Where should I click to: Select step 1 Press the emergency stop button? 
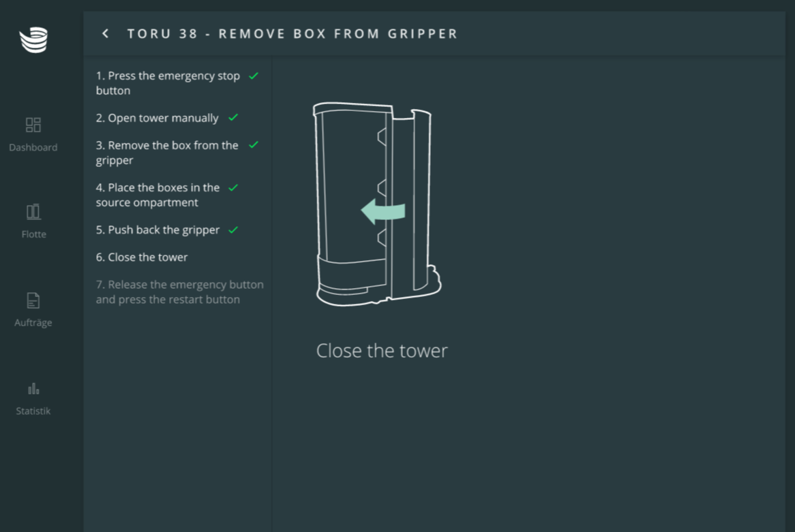coord(168,83)
